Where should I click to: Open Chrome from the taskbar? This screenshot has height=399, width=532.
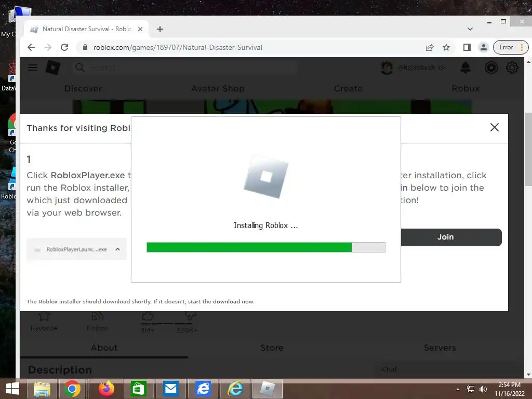(72, 389)
